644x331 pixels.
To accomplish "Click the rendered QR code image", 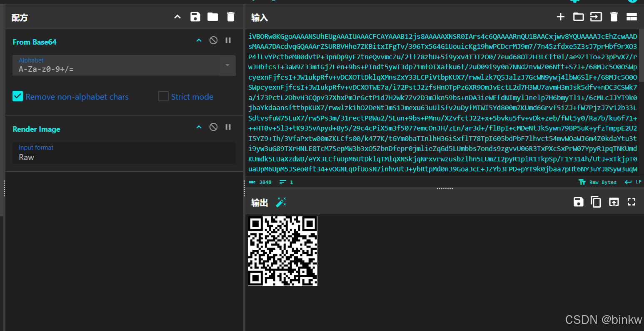I will (282, 251).
